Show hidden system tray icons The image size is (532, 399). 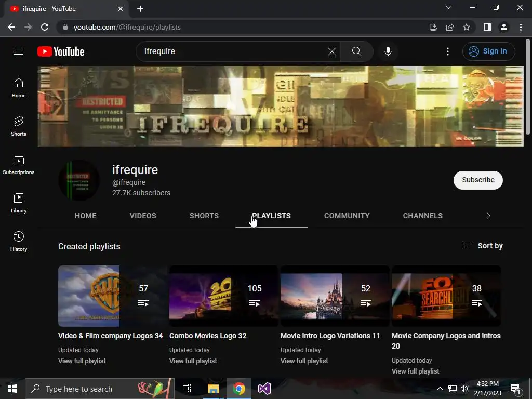tap(440, 389)
